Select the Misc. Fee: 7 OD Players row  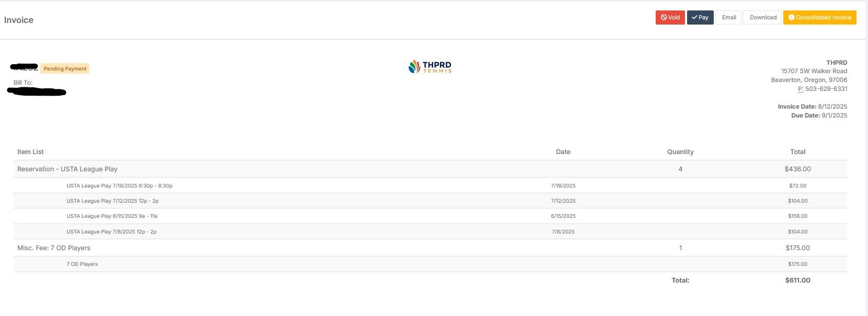54,248
